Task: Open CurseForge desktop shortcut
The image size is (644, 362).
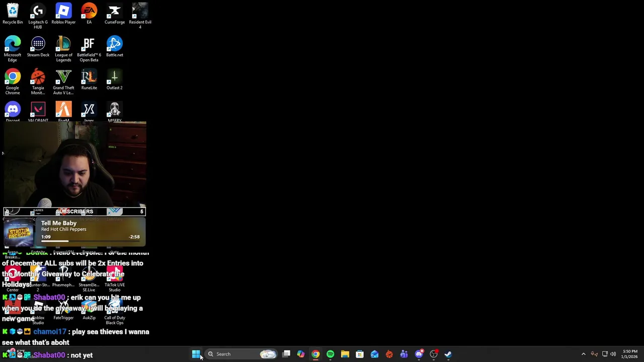Action: point(114,14)
